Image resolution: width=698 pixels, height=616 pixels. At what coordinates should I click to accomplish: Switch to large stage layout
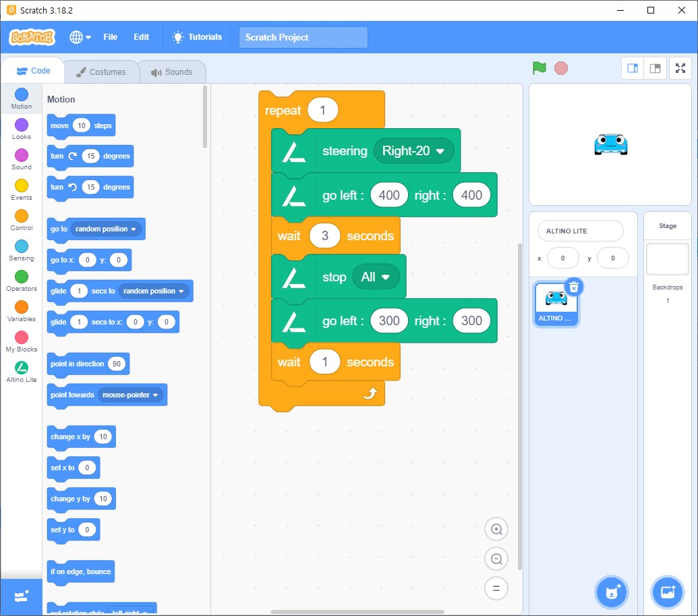pos(655,68)
